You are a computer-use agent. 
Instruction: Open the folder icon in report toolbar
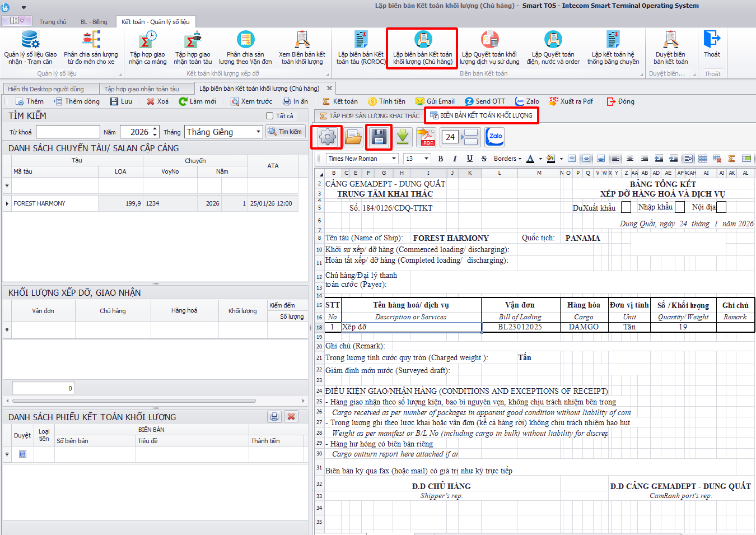coord(353,137)
